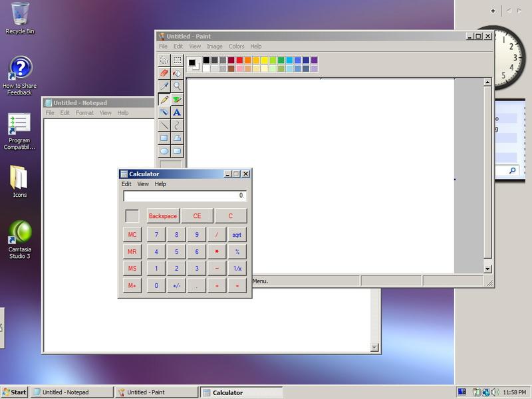Select the Airbrush tool in Paint
This screenshot has height=399, width=532.
click(x=164, y=112)
